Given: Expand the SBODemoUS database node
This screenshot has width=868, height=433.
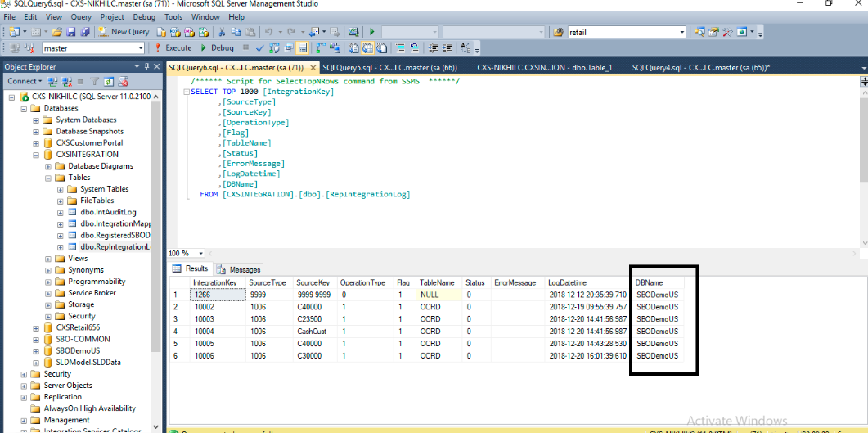Looking at the screenshot, I should pyautogui.click(x=36, y=351).
